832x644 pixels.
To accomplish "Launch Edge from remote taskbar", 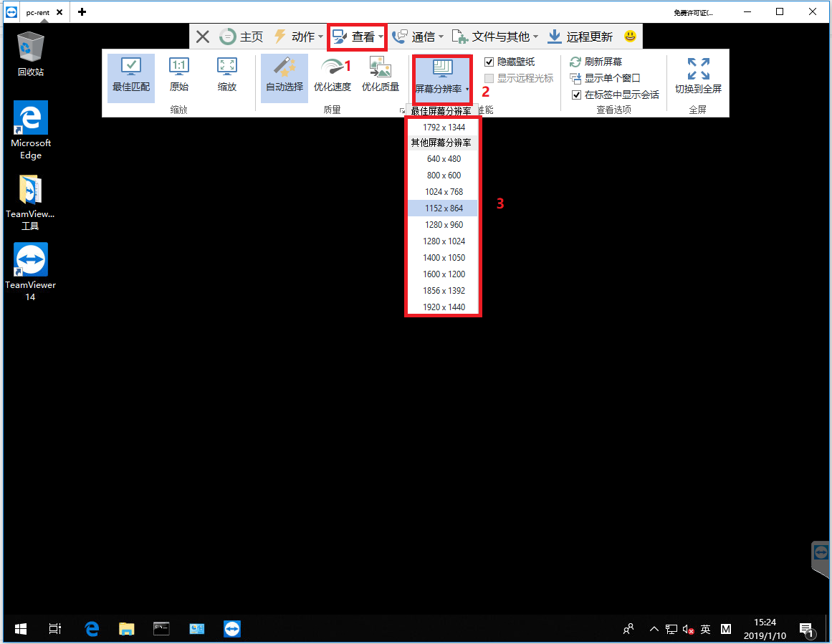I will [x=92, y=629].
